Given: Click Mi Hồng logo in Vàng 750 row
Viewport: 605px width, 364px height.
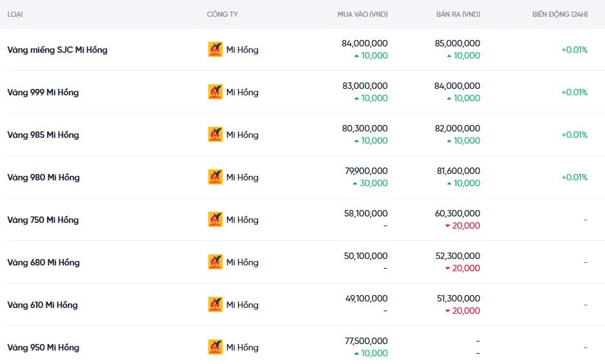Looking at the screenshot, I should (215, 220).
